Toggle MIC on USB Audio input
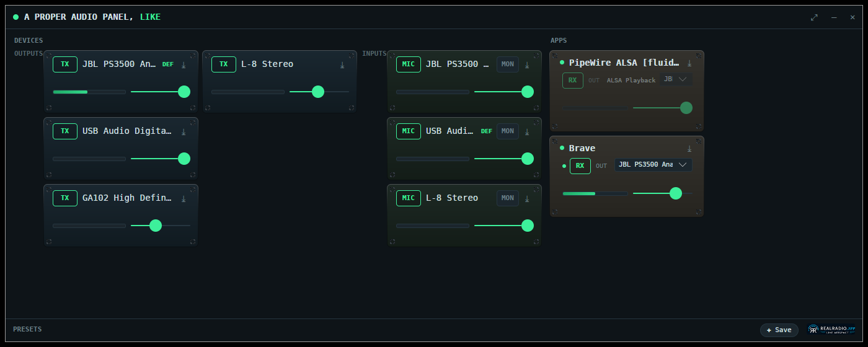868x347 pixels. (409, 131)
